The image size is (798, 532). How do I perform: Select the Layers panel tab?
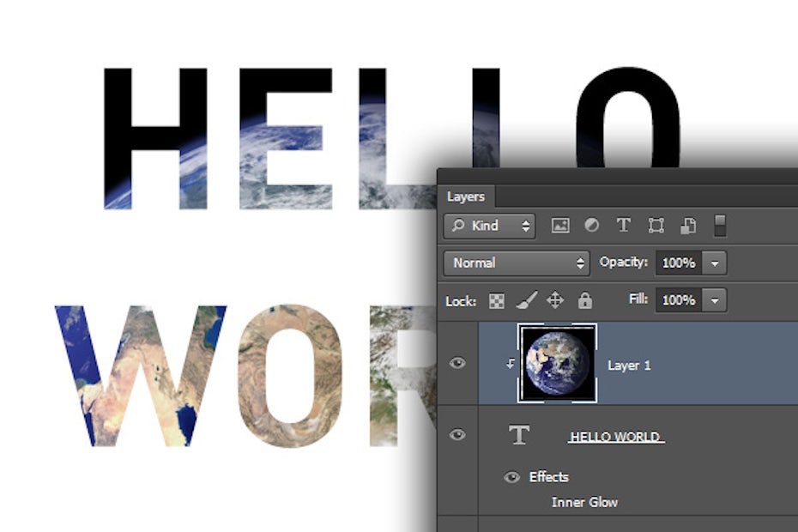(466, 196)
